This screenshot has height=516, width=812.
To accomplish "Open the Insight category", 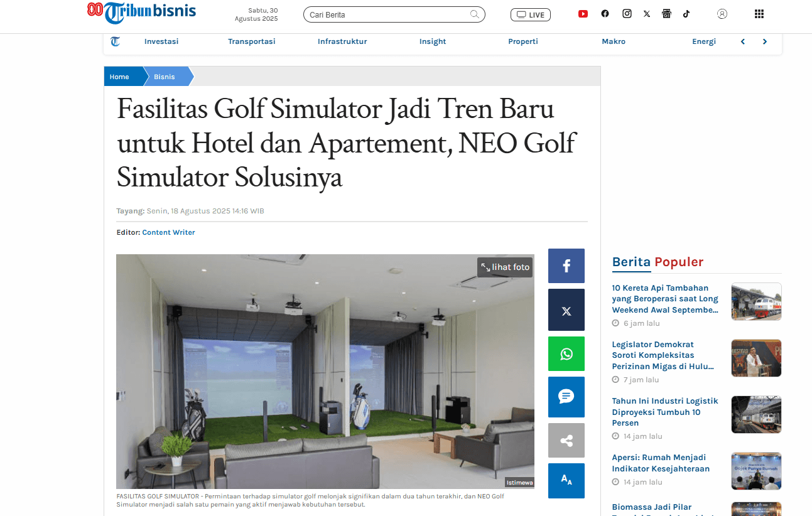I will pos(433,41).
